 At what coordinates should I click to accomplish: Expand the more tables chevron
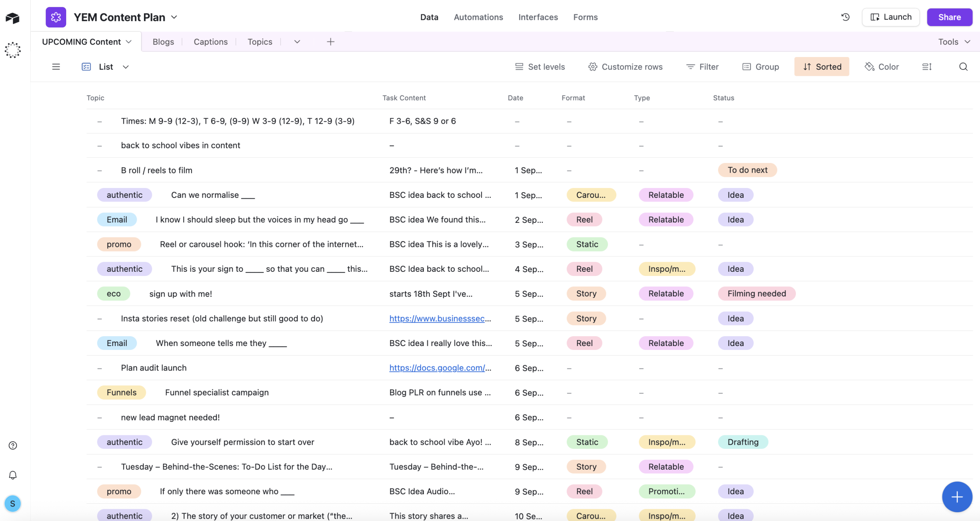click(x=297, y=42)
